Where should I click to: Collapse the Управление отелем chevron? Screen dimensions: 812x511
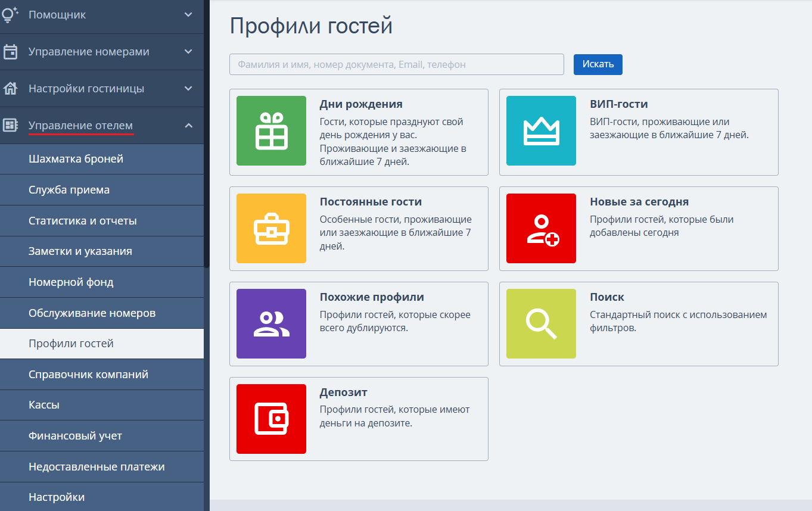188,125
